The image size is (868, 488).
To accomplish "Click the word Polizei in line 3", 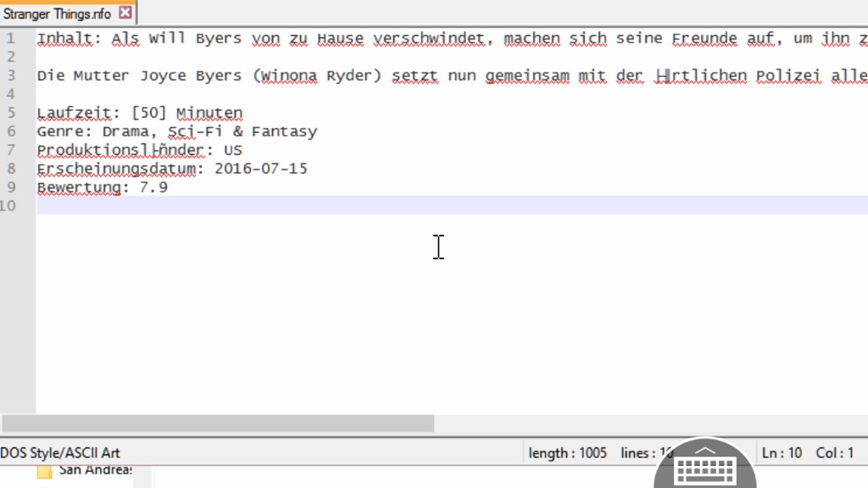I will coord(788,75).
